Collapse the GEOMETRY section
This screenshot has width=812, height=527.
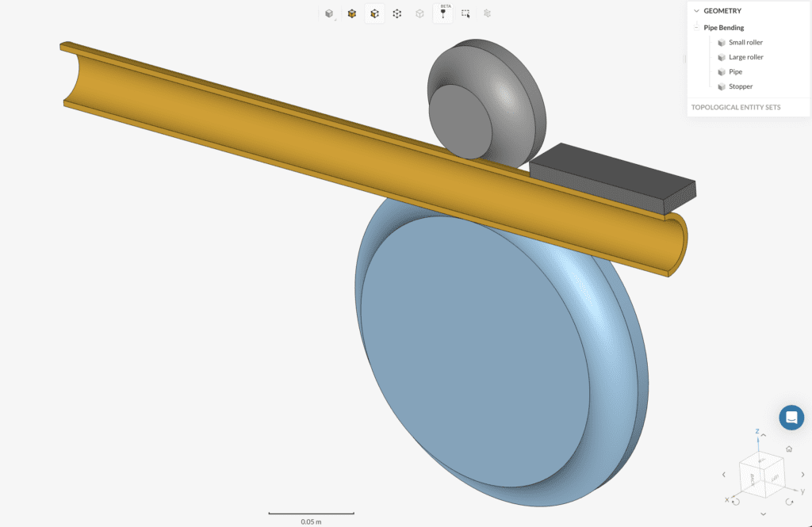point(697,10)
